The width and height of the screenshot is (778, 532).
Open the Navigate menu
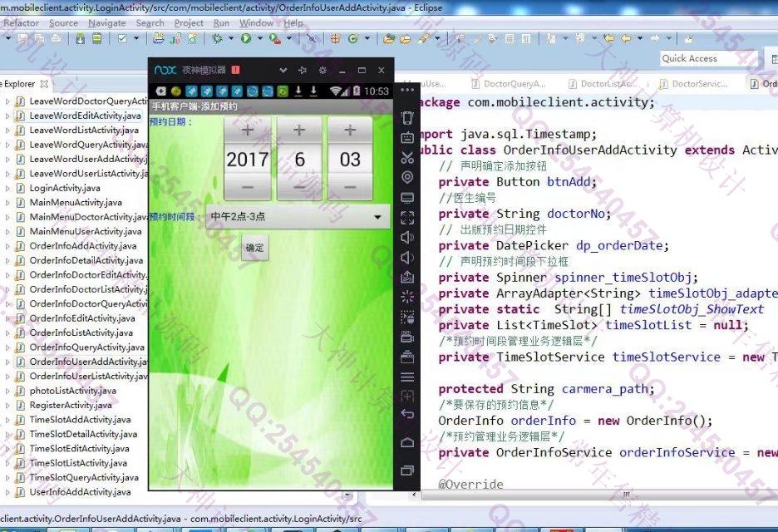click(106, 22)
